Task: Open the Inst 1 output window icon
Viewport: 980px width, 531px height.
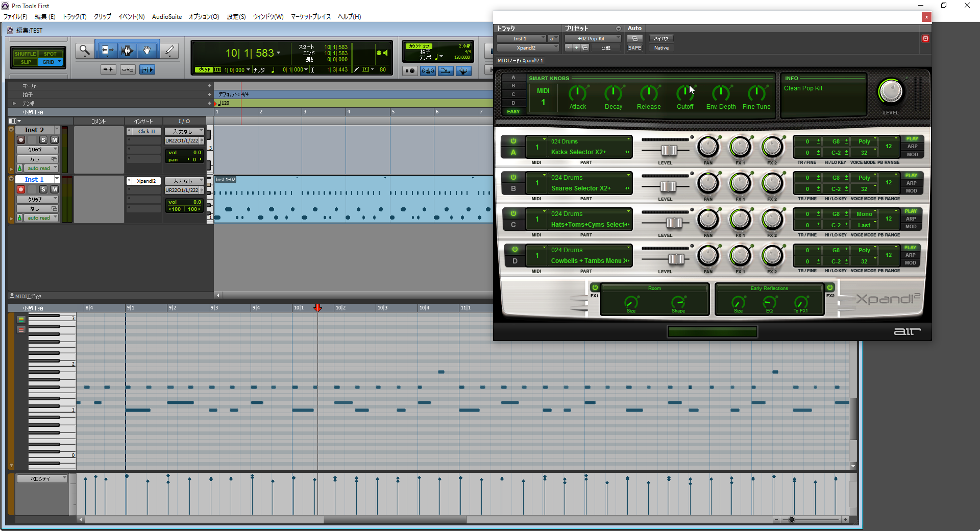Action: [202, 190]
